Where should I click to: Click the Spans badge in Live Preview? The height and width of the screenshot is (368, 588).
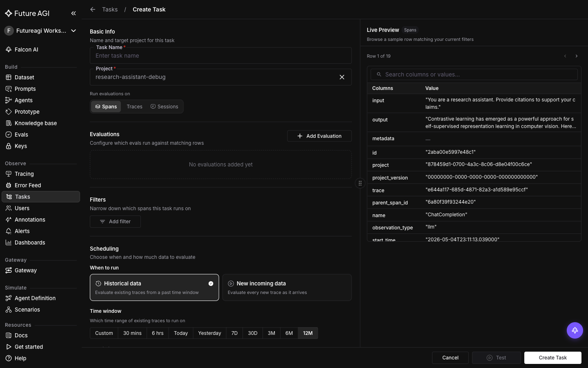[x=410, y=30]
